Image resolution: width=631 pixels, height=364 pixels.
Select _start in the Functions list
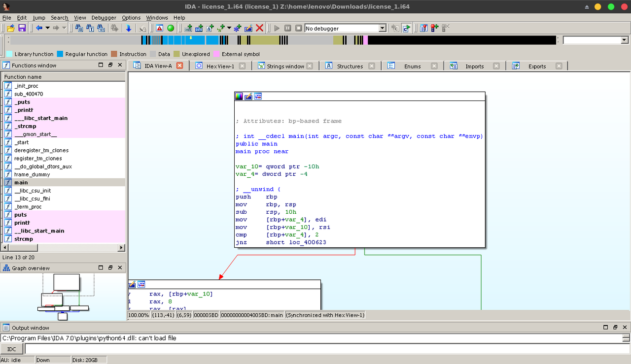pos(64,142)
